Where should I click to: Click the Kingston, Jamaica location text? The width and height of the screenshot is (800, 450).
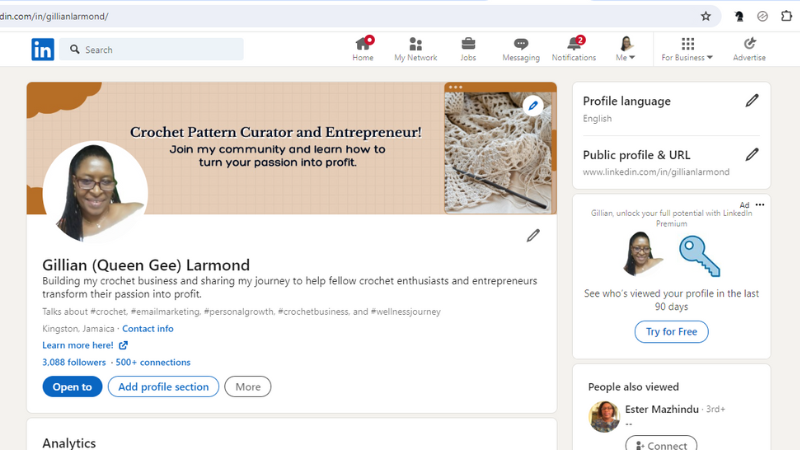click(x=78, y=329)
